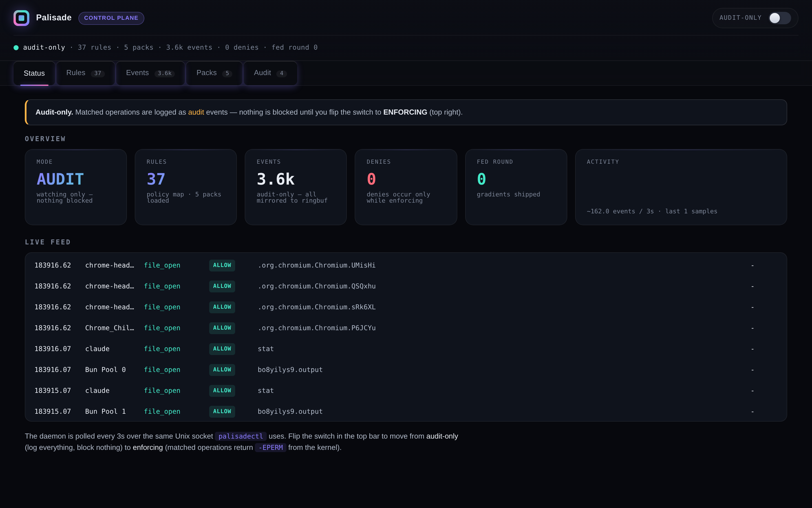Image resolution: width=812 pixels, height=508 pixels.
Task: Open the Status tab
Action: point(34,73)
